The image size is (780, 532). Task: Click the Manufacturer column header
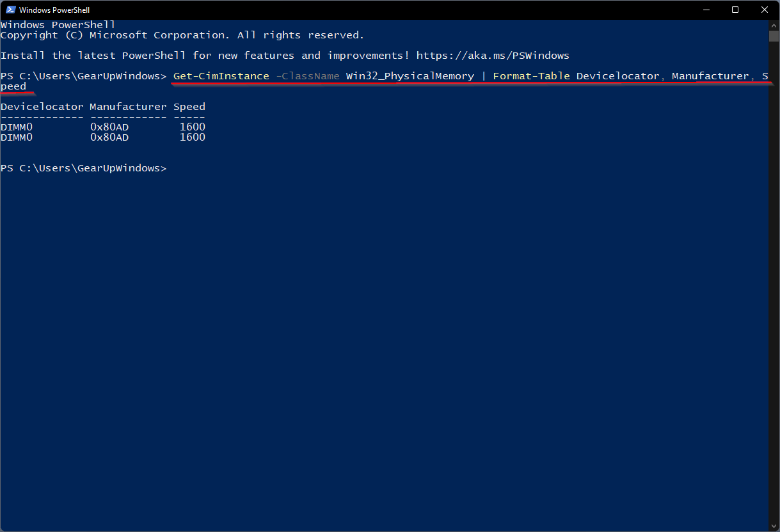[127, 106]
